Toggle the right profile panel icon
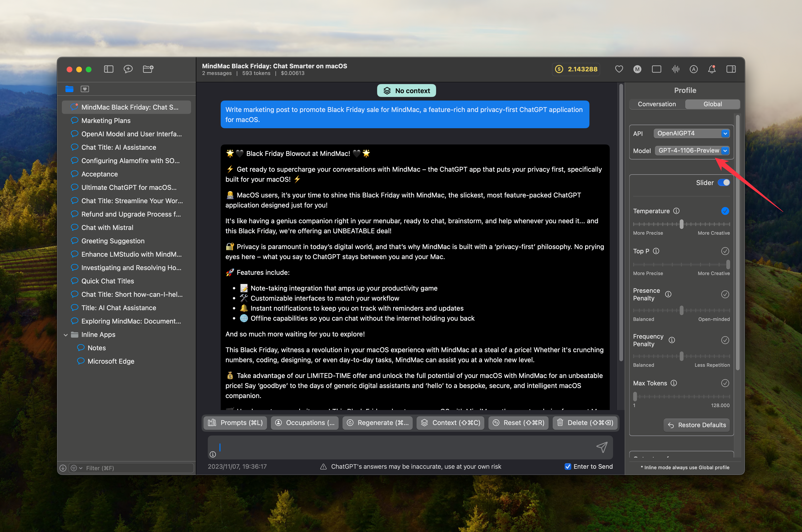Screen dimensions: 802x532 (731, 69)
